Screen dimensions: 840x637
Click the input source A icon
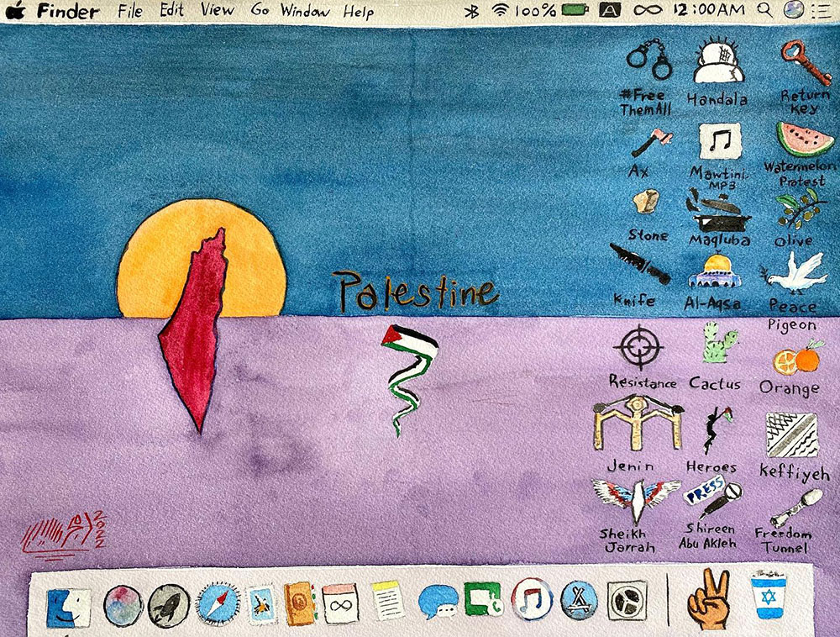(610, 9)
